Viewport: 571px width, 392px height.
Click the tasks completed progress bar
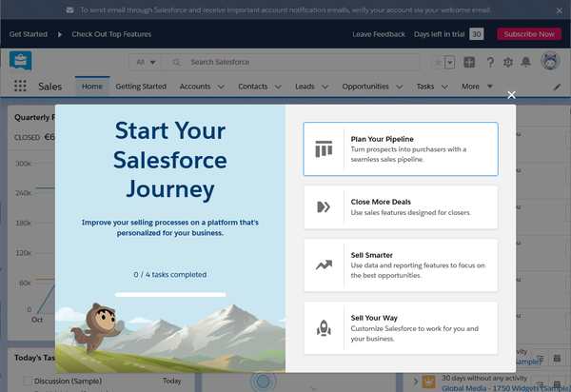tap(170, 294)
